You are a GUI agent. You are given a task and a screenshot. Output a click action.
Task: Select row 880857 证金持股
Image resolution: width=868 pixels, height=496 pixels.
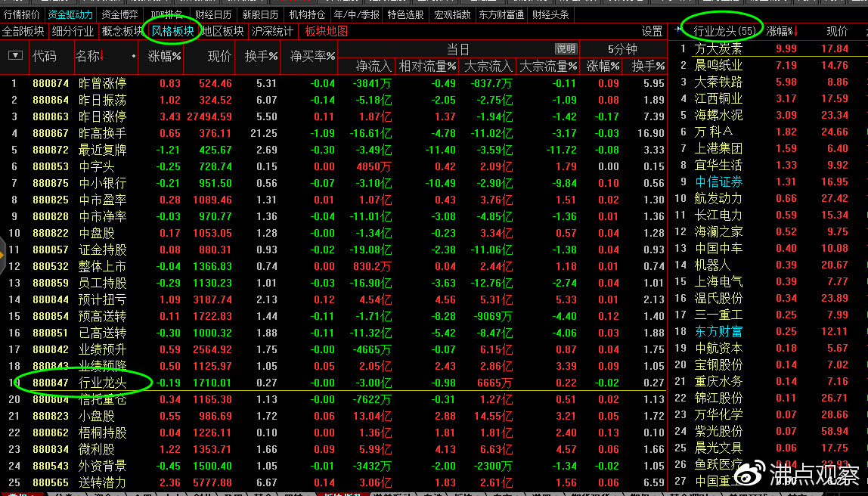pos(334,250)
